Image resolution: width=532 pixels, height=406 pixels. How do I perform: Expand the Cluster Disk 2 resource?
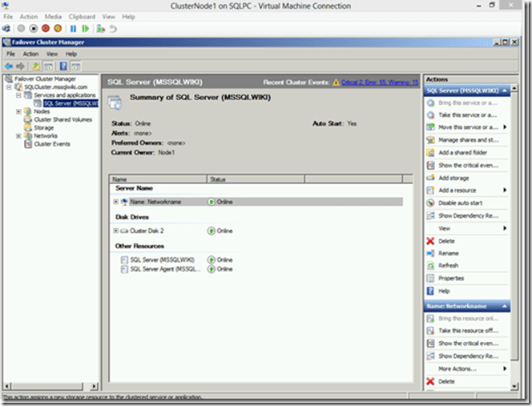116,231
